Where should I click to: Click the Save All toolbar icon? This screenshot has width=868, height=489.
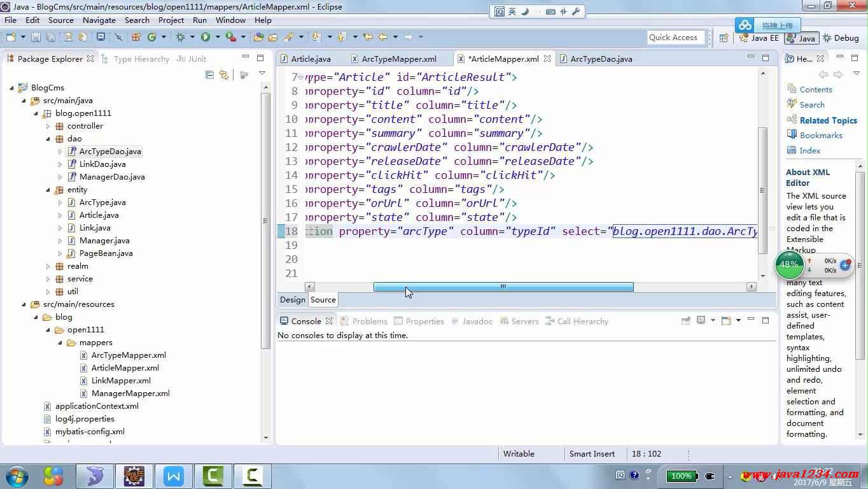point(50,38)
